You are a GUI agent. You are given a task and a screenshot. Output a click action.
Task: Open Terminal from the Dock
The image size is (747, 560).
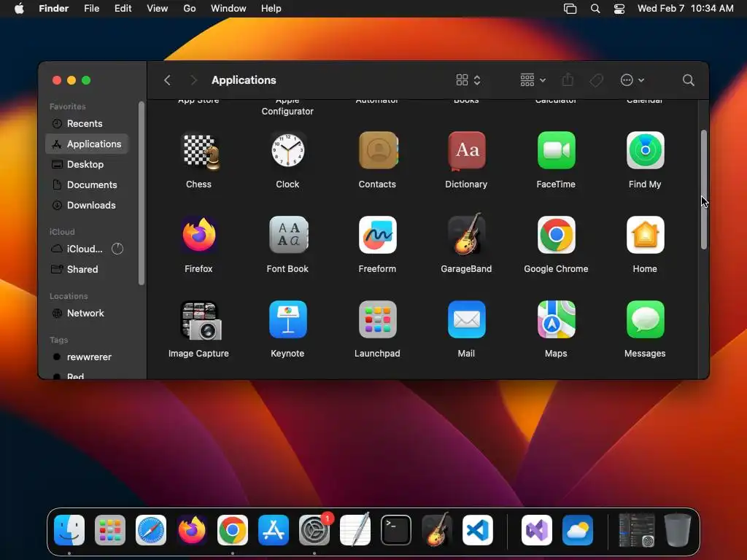(x=396, y=530)
